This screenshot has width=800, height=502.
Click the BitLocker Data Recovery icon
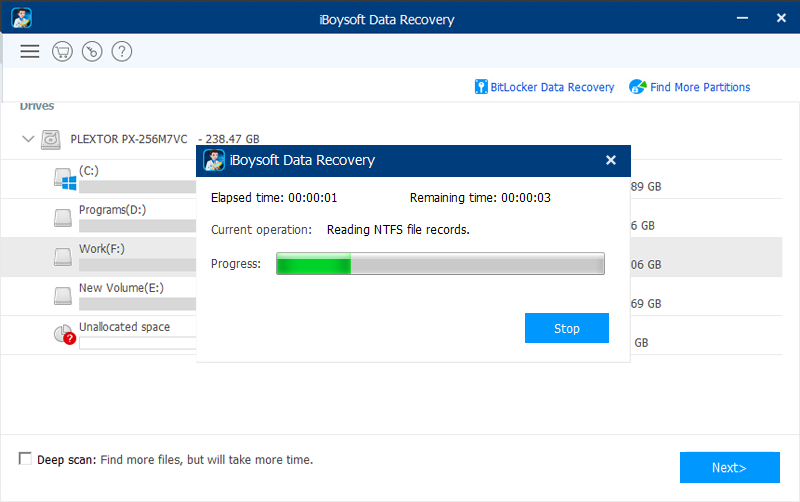pos(481,87)
